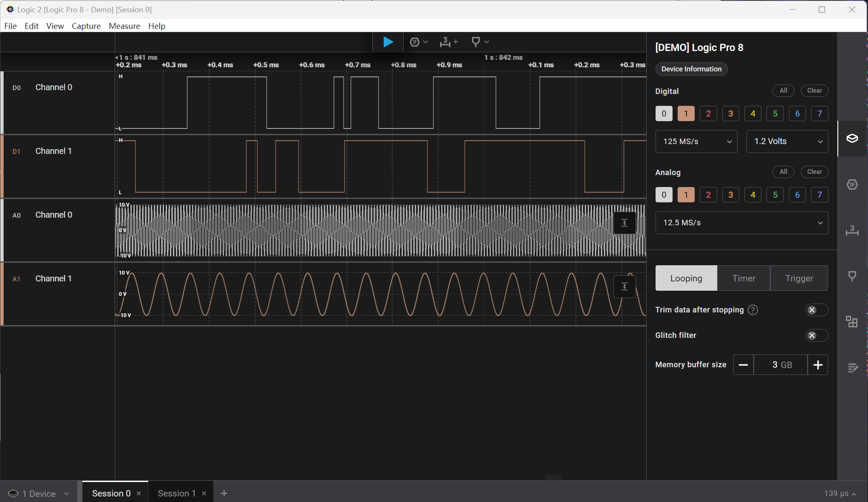Open help for Trim data after stopping

[753, 310]
